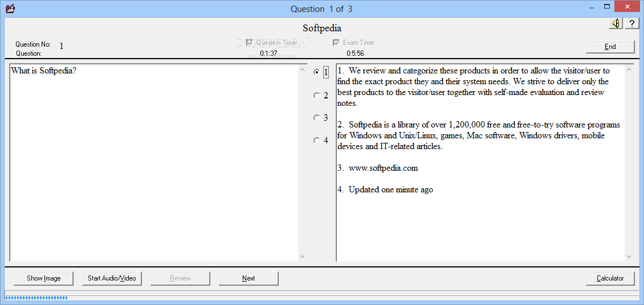The image size is (644, 305).
Task: Maximize the exam window
Action: coord(606,6)
